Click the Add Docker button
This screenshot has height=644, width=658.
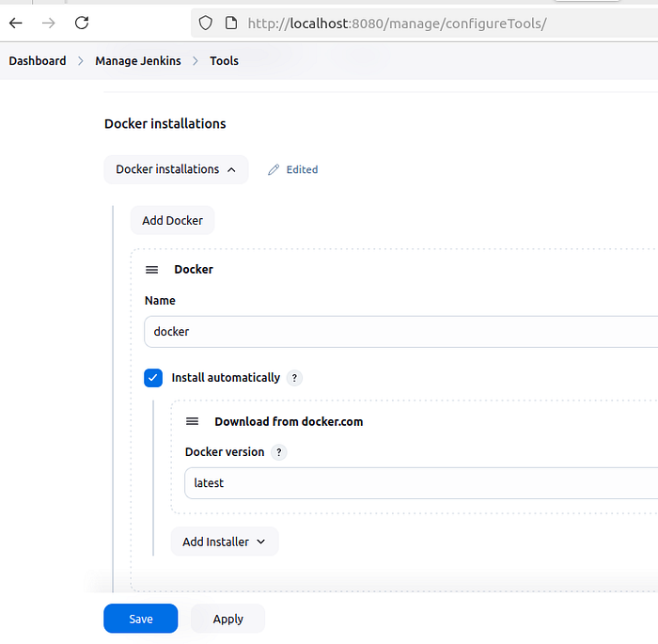point(172,220)
